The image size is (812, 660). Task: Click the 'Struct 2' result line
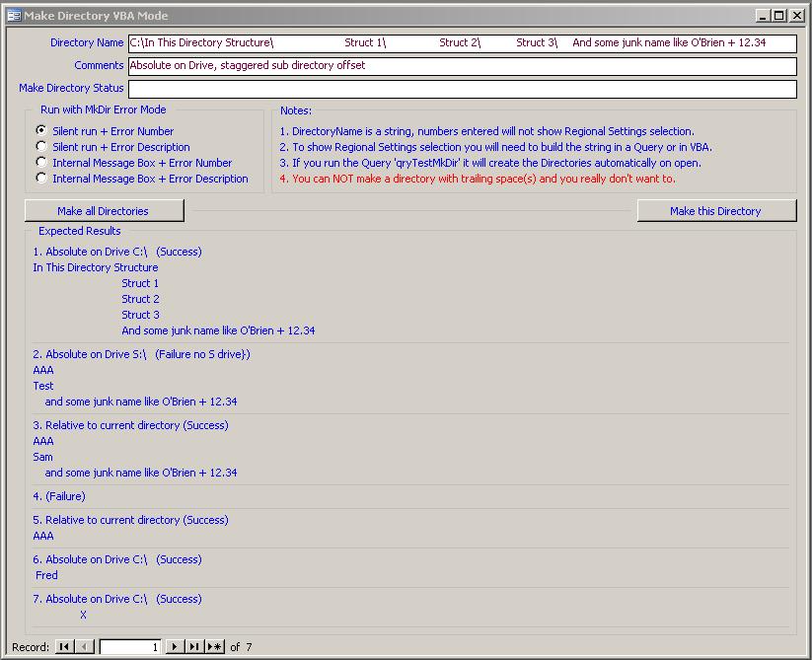click(140, 299)
